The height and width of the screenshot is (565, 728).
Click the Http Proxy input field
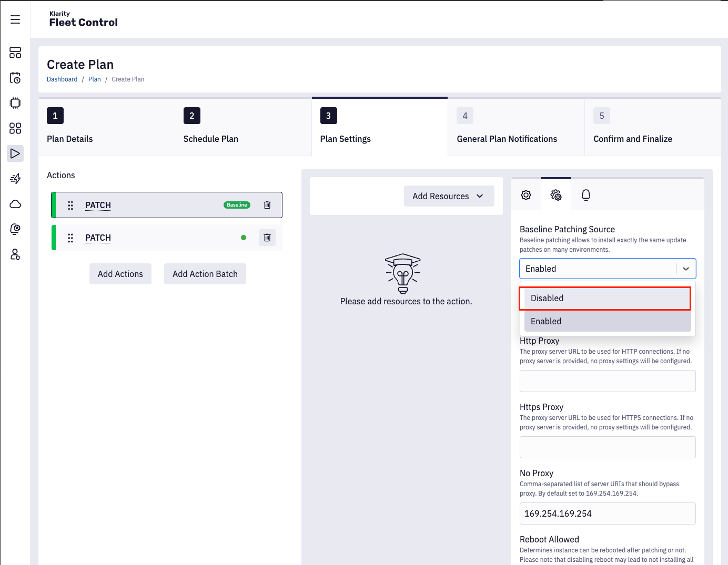(607, 381)
